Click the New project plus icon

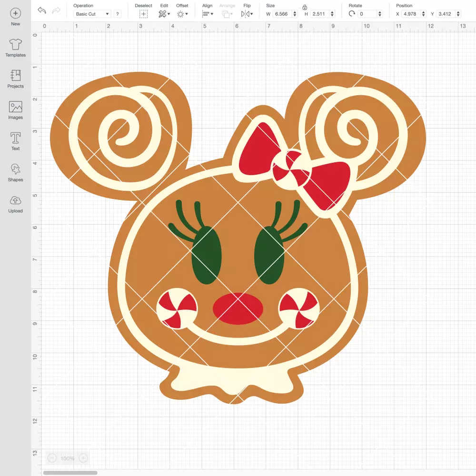click(x=16, y=13)
